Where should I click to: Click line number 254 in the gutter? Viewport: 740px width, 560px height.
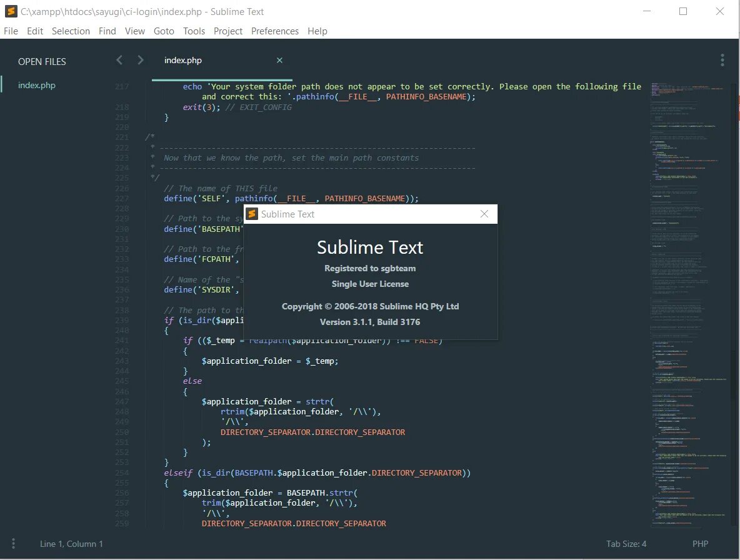pos(122,472)
